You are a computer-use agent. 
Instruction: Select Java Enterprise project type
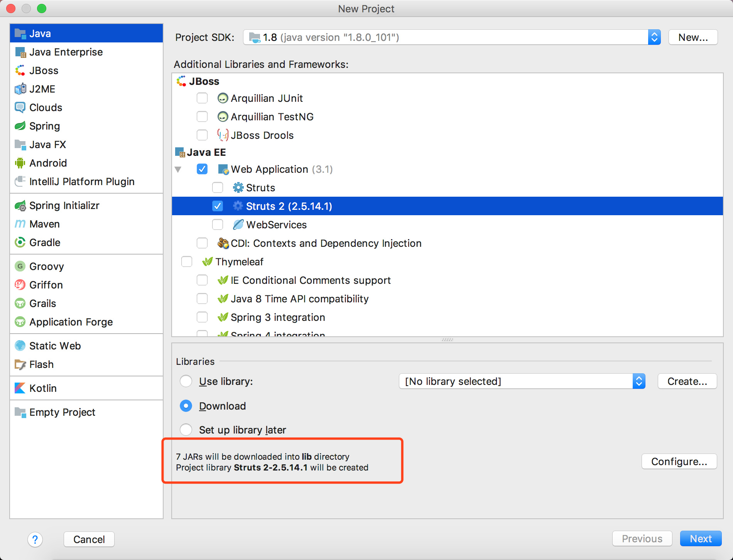(x=86, y=52)
